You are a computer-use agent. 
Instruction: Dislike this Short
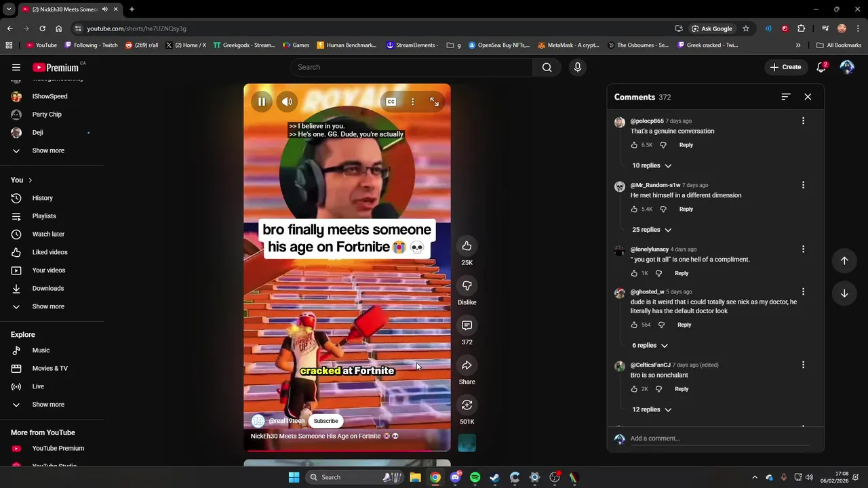(467, 285)
